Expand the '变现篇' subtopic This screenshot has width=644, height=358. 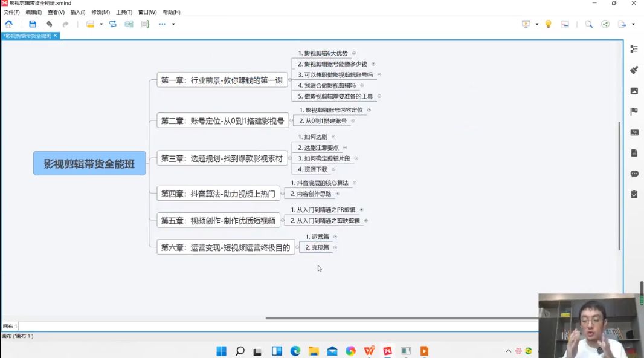coord(335,247)
